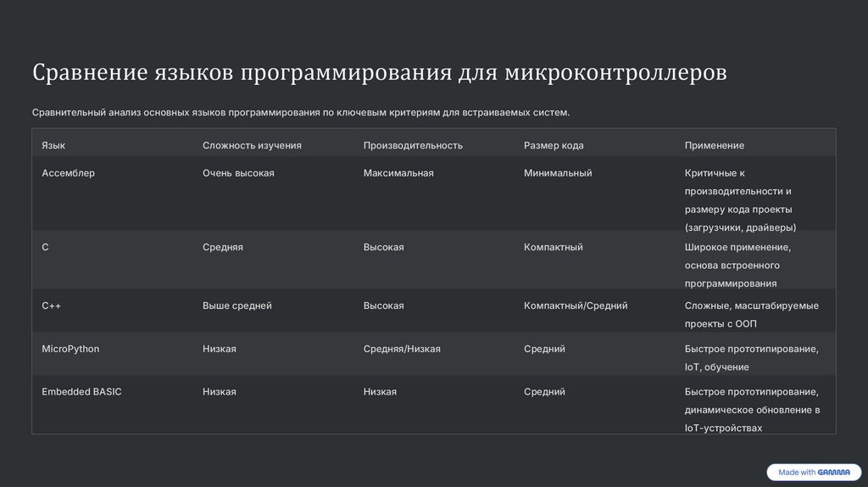Click 'Средний' in the Embedded BASIC row

point(544,392)
